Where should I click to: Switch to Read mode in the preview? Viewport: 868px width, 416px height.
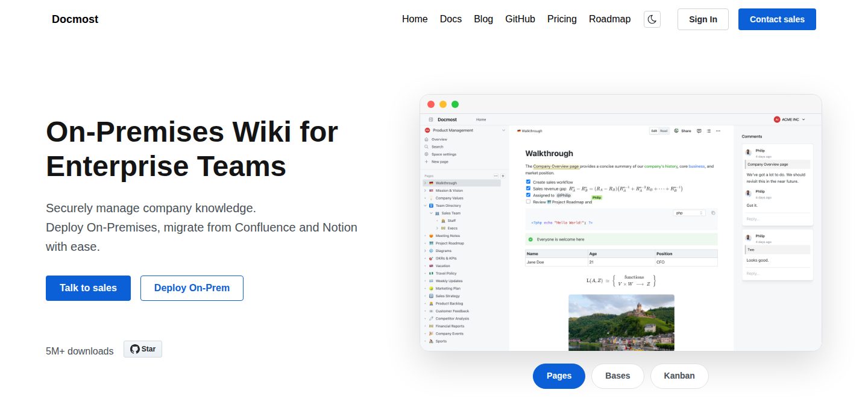point(664,131)
